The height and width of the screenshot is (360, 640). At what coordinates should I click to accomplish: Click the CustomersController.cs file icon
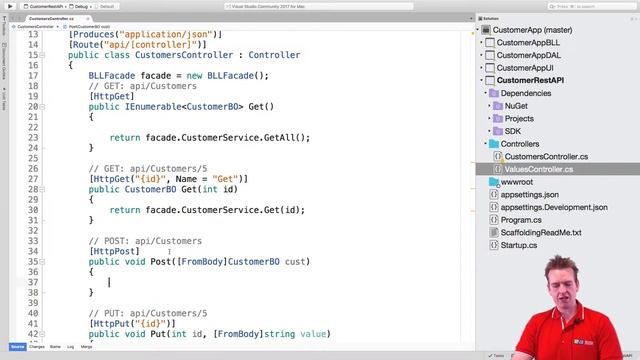pyautogui.click(x=498, y=156)
